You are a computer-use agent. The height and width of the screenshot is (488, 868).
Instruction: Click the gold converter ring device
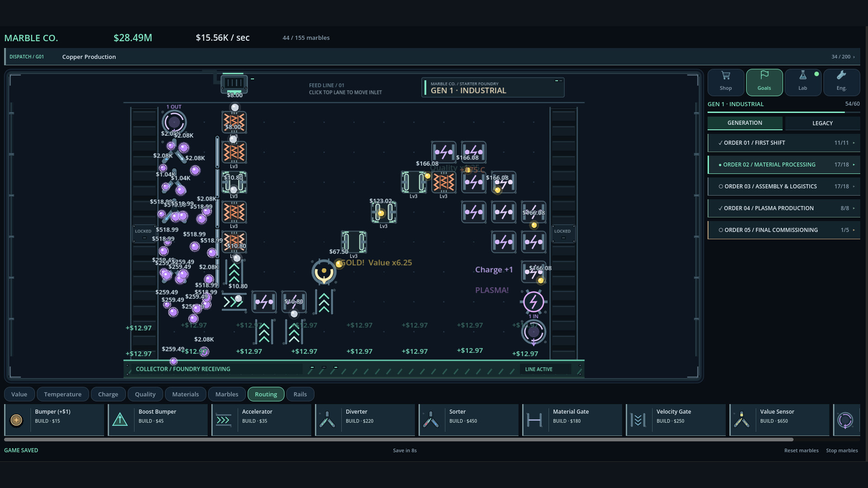324,272
